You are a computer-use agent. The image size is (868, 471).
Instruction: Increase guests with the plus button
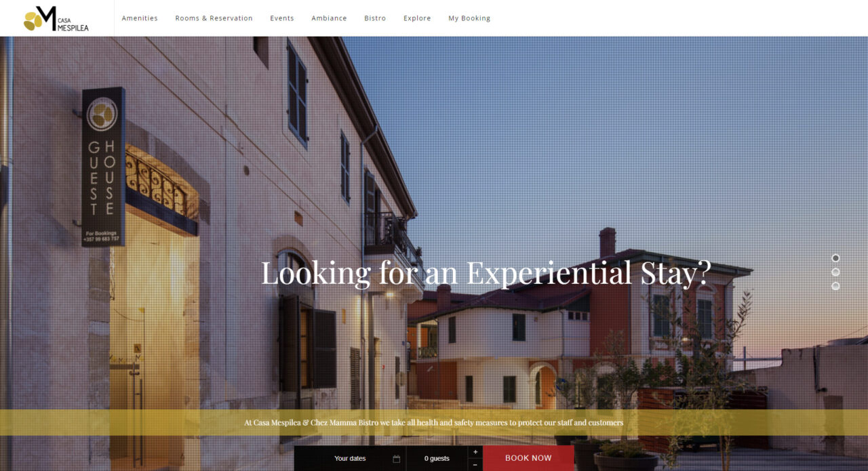[475, 452]
